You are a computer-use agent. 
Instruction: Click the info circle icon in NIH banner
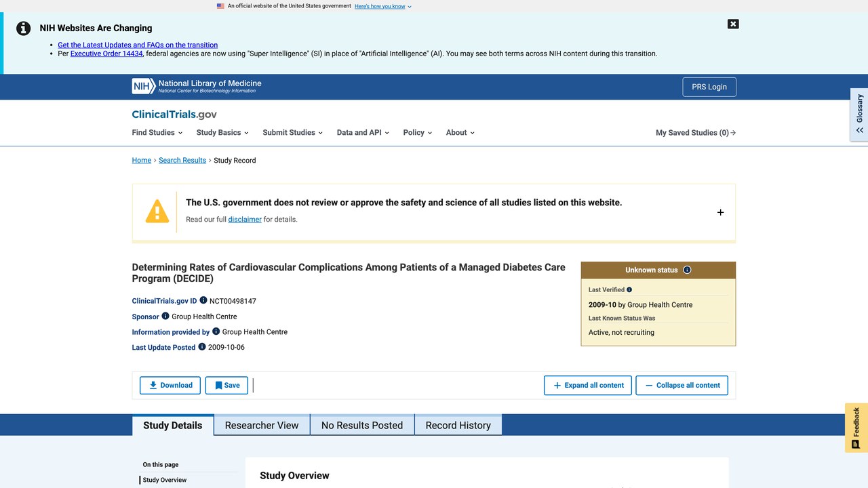(24, 28)
